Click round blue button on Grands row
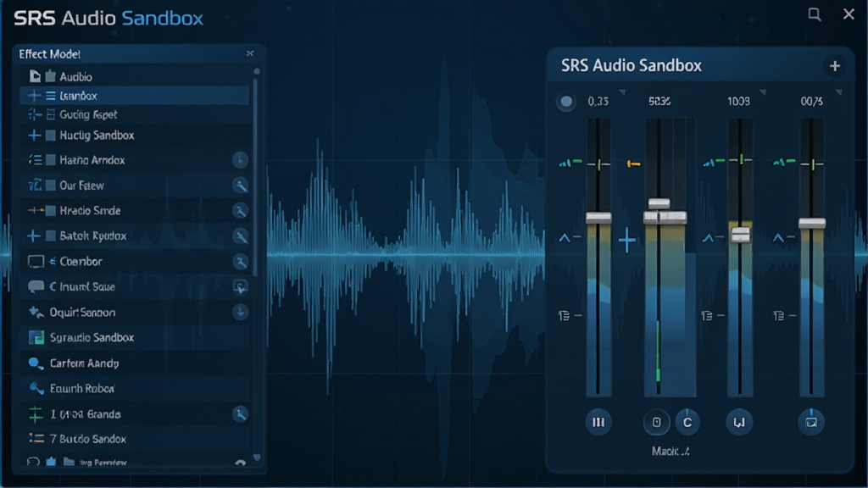868x488 pixels. [240, 413]
